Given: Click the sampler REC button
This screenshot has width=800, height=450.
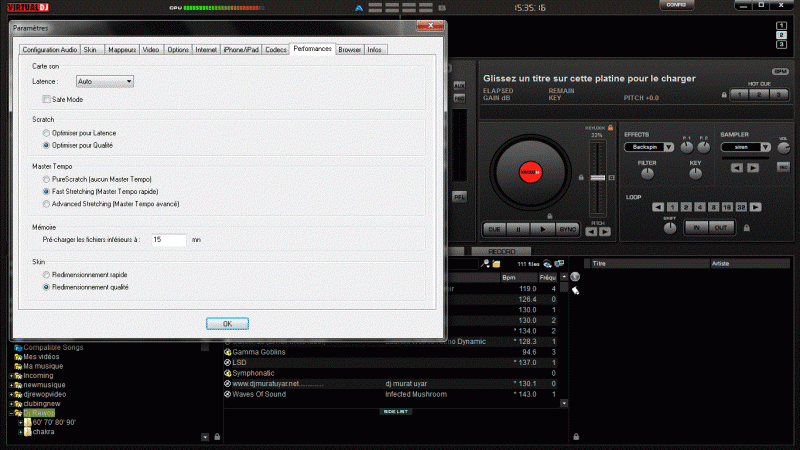Looking at the screenshot, I should 783,167.
